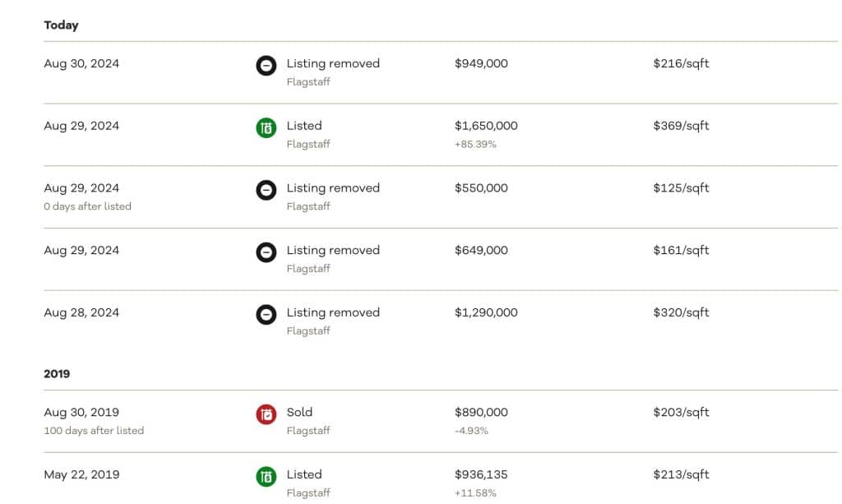Select the $1,650,000 listing price
This screenshot has width=842, height=504.
coord(486,126)
